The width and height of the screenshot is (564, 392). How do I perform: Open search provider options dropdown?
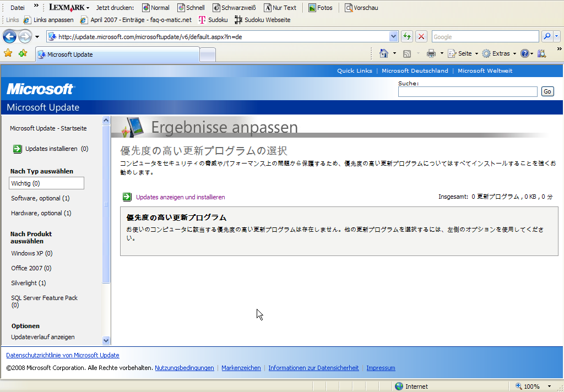[557, 36]
